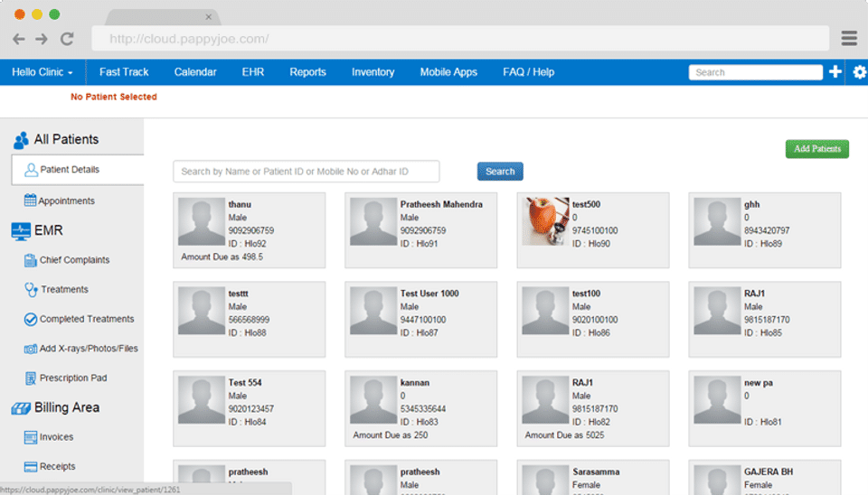This screenshot has width=868, height=495.
Task: Click the Prescription Pad icon
Action: (x=31, y=378)
